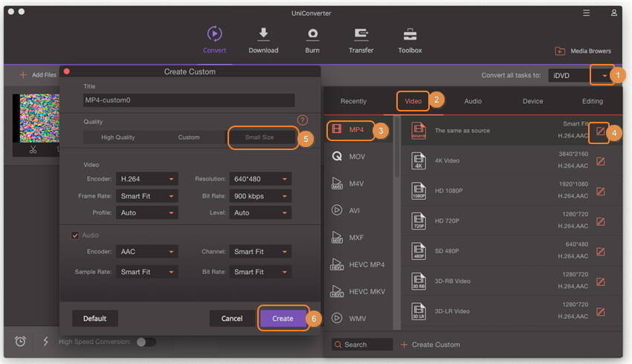Open the video Encoder H.264 dropdown
The image size is (632, 364).
[x=147, y=179]
